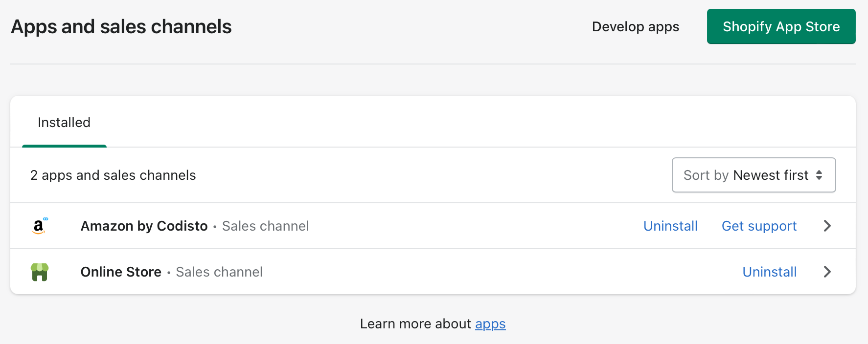Open Online Store row chevron
Viewport: 868px width, 344px height.
827,272
